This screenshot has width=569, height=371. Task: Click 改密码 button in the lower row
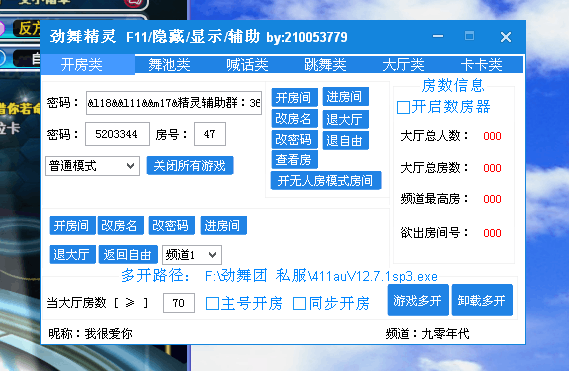point(172,225)
